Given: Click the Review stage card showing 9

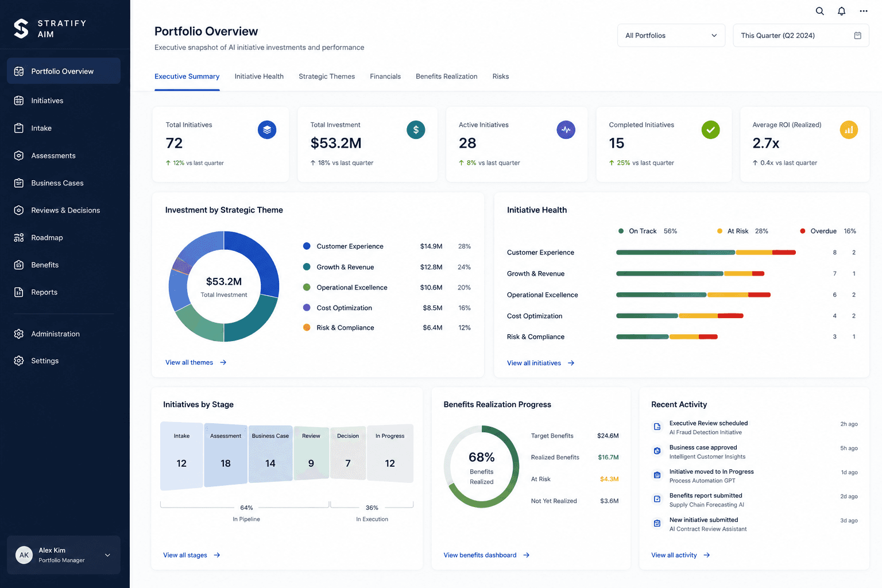Looking at the screenshot, I should [x=311, y=454].
